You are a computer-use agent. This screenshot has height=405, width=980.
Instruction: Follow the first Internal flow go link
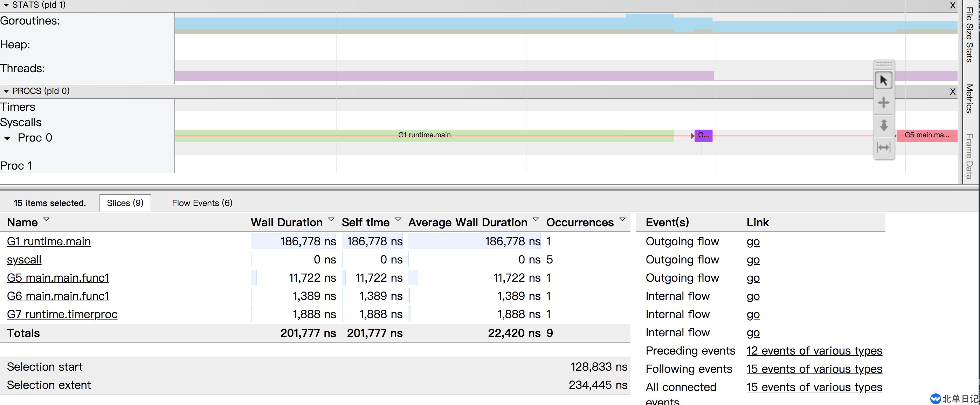pyautogui.click(x=753, y=296)
